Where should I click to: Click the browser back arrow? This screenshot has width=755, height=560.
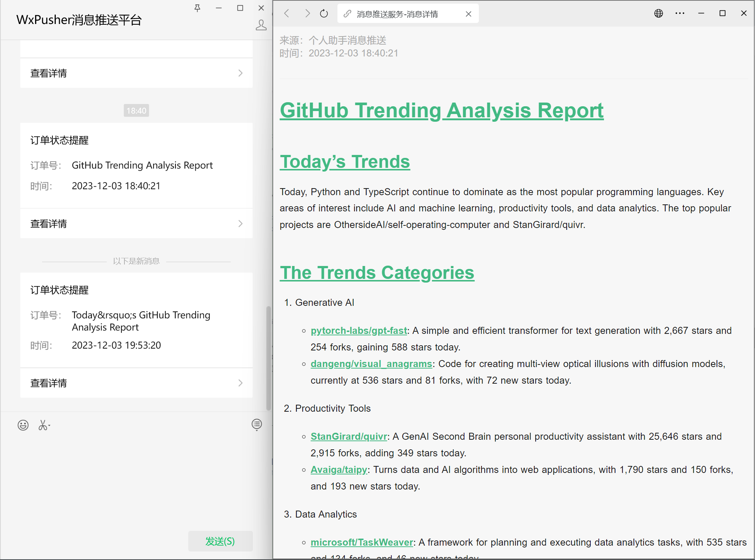(287, 14)
